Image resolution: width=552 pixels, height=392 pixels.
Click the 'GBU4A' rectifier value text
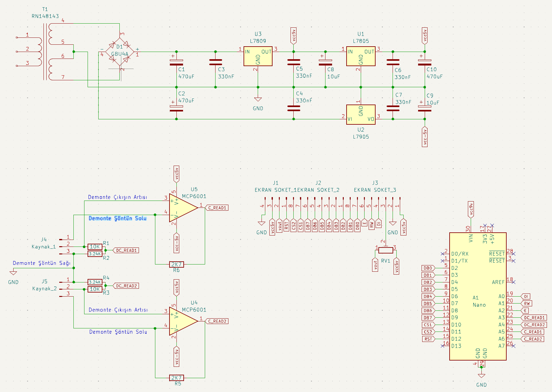120,54
